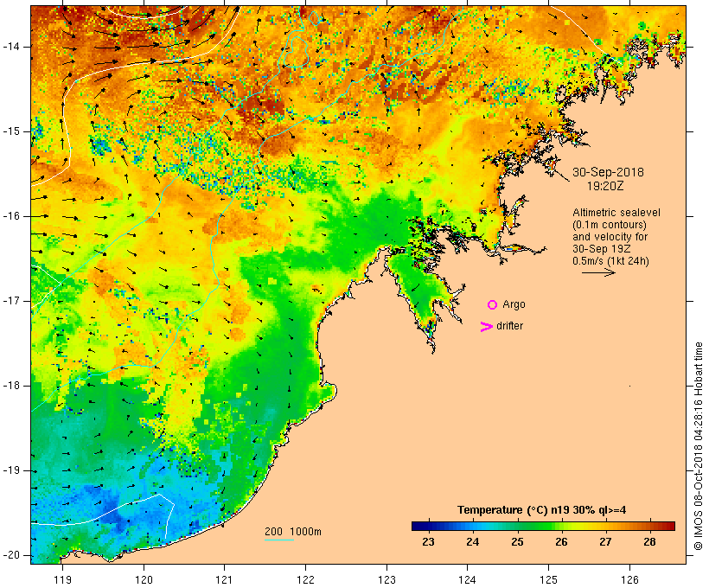The image size is (709, 588).
Task: Click the colorbar tick label '24'
Action: 472,542
